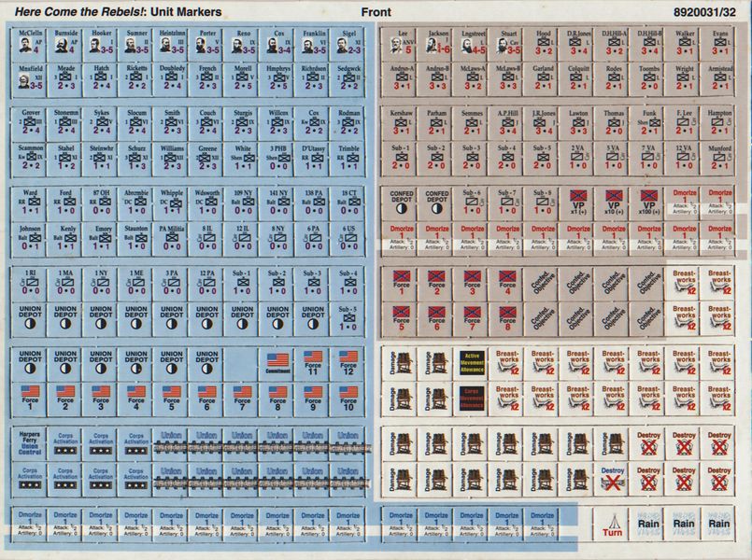Image resolution: width=752 pixels, height=560 pixels.
Task: Select the Union Sub-5 counter
Action: (x=348, y=318)
